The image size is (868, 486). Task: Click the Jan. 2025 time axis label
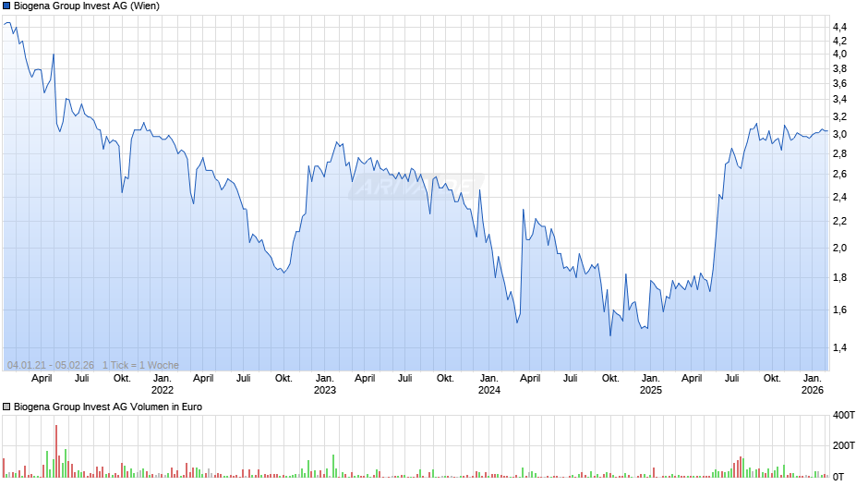pyautogui.click(x=650, y=384)
